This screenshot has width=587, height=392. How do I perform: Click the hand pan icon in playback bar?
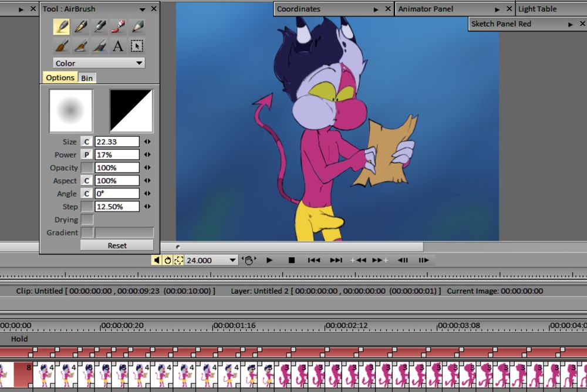[248, 260]
